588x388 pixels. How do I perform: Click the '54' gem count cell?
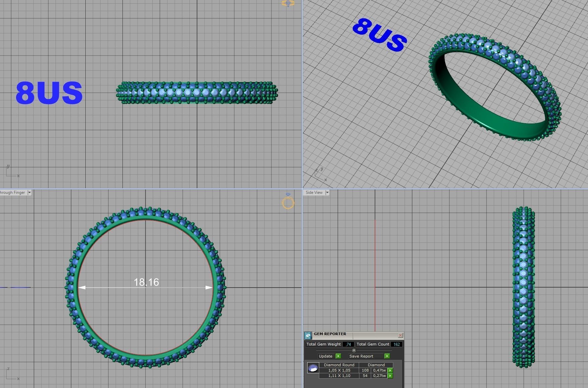365,376
